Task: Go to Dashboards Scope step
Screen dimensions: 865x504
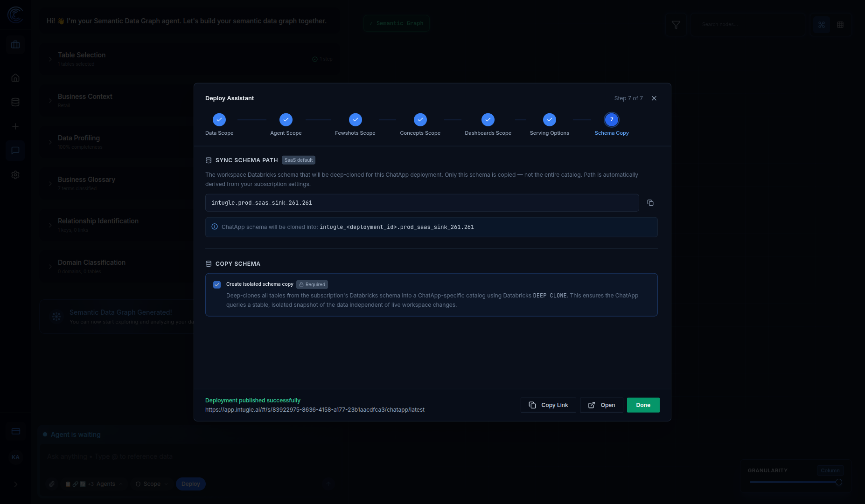Action: tap(488, 120)
